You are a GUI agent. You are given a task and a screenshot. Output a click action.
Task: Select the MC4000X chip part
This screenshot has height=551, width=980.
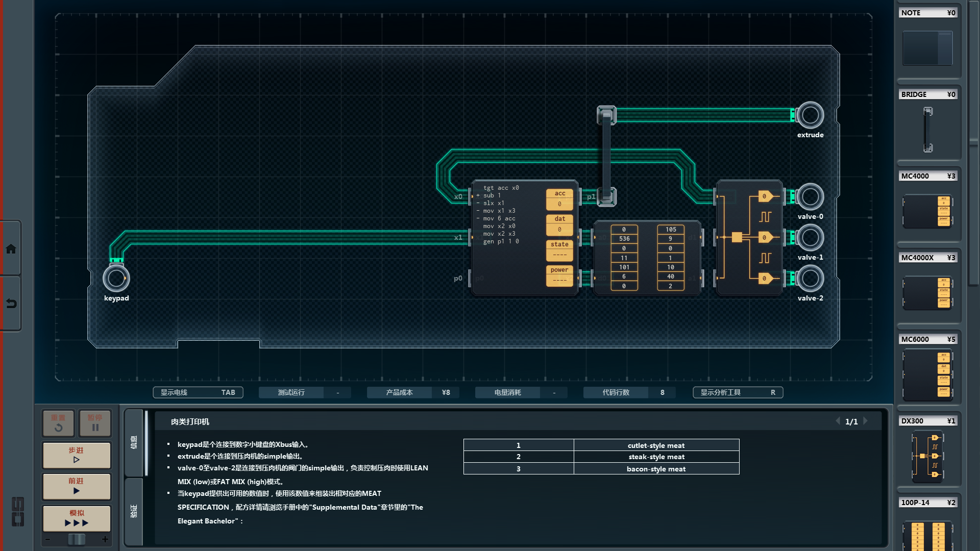(x=927, y=292)
